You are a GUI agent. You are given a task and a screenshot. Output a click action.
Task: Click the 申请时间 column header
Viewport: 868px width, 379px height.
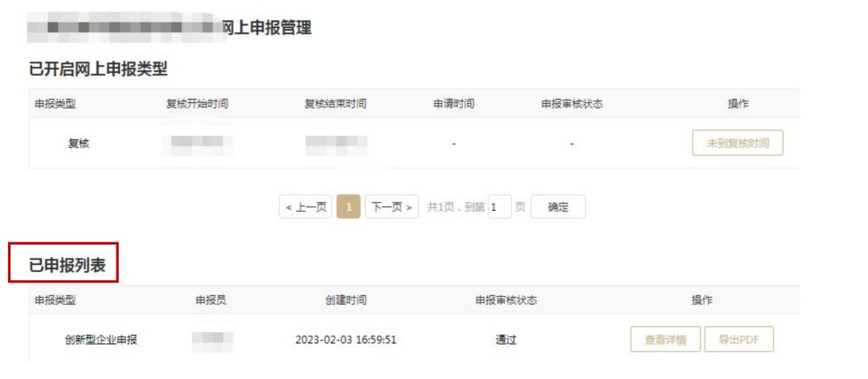coord(453,104)
